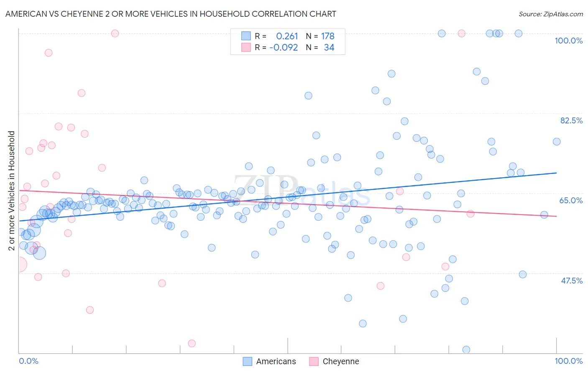Click the large pink bubble at left edge
The width and height of the screenshot is (588, 373).
click(19, 264)
